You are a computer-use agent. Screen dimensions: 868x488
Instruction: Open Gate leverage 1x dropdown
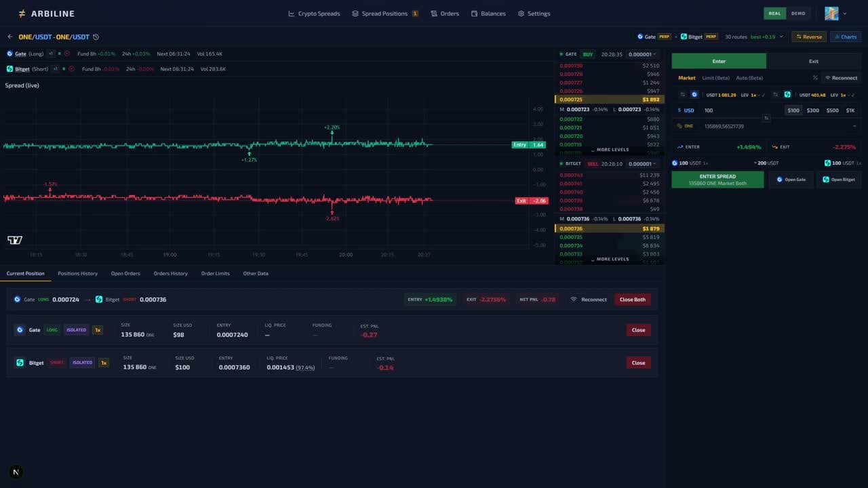754,95
